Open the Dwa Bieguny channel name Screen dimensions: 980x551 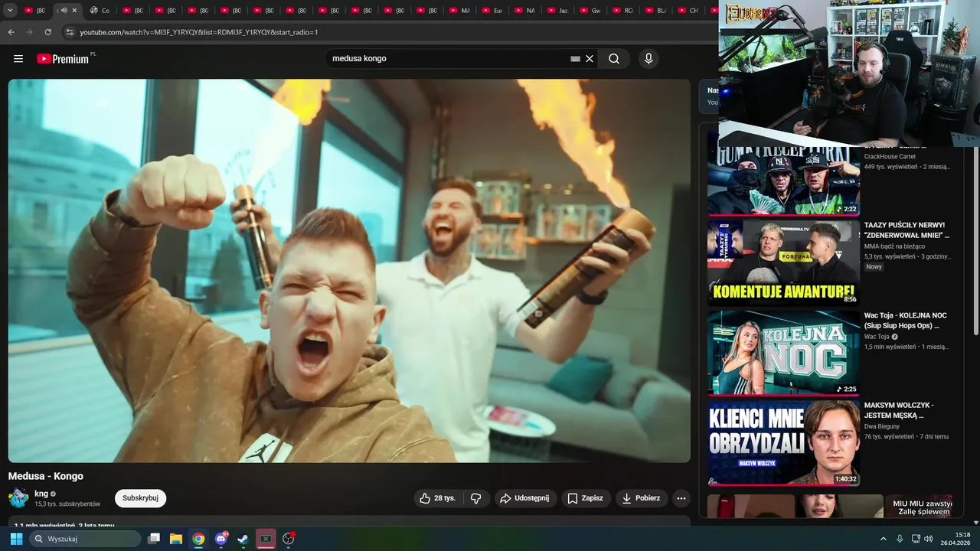tap(881, 427)
